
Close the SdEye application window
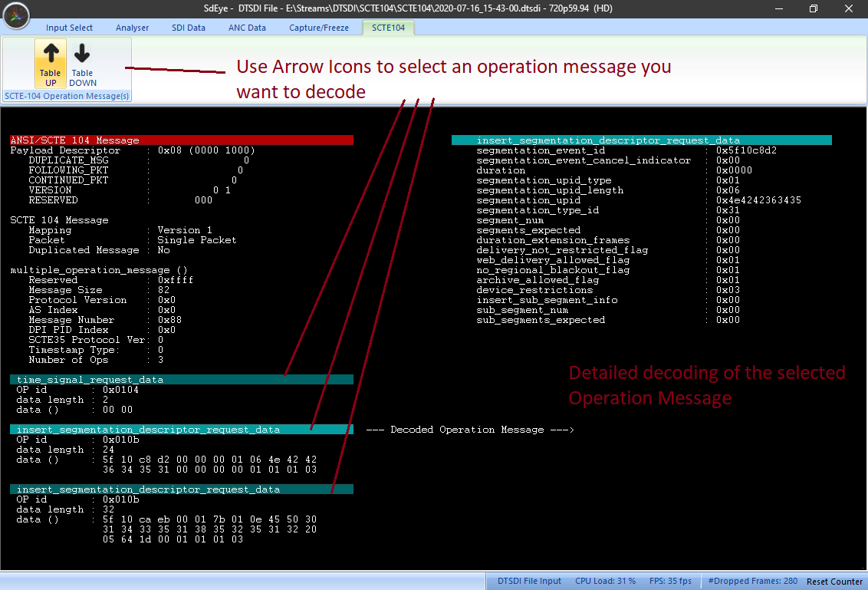click(x=850, y=8)
